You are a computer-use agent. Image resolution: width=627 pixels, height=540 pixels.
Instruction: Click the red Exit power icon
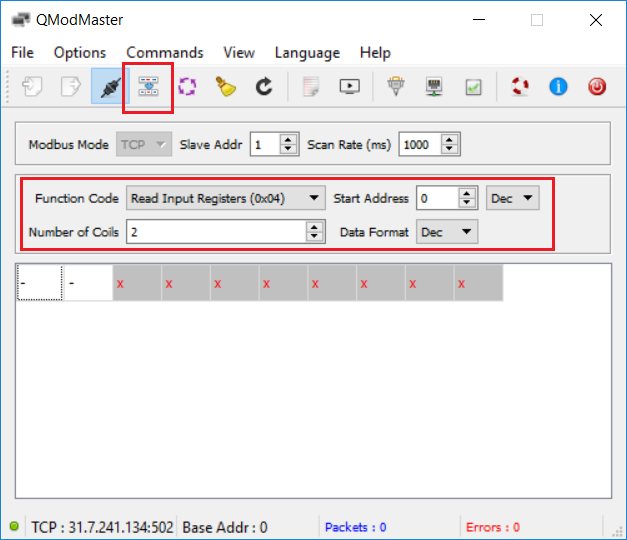point(597,86)
